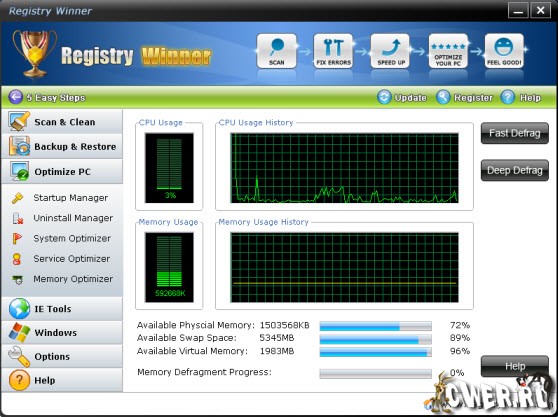The width and height of the screenshot is (558, 417).
Task: Click the Feel Good smiley icon
Action: (x=504, y=51)
